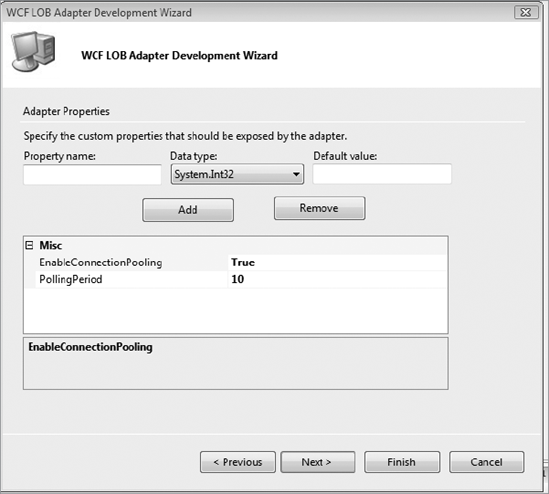Click the Remove button
Viewport: 549px width, 494px height.
[x=319, y=208]
